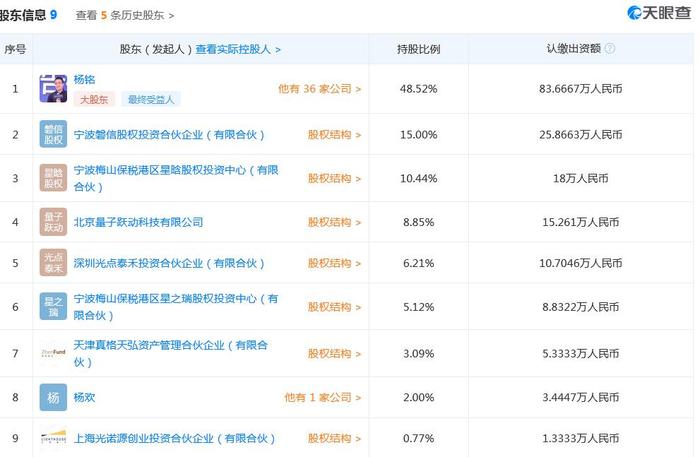The height and width of the screenshot is (457, 700).
Task: Open 股权结构 for 星晗股权投资中心
Action: pos(334,179)
